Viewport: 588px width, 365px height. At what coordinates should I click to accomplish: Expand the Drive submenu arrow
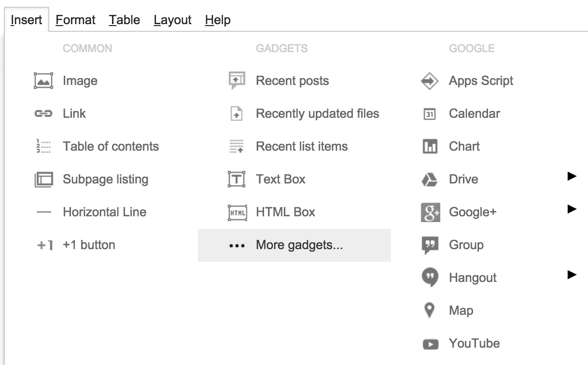[x=572, y=177]
